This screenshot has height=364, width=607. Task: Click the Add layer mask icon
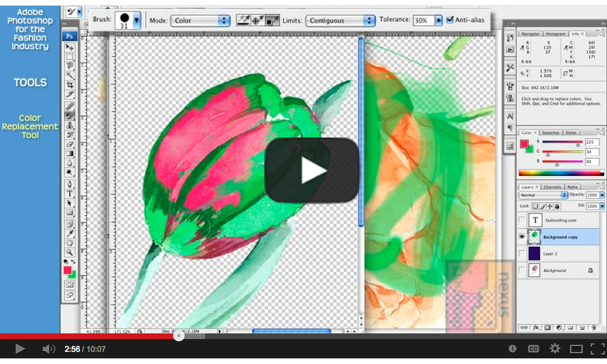548,328
